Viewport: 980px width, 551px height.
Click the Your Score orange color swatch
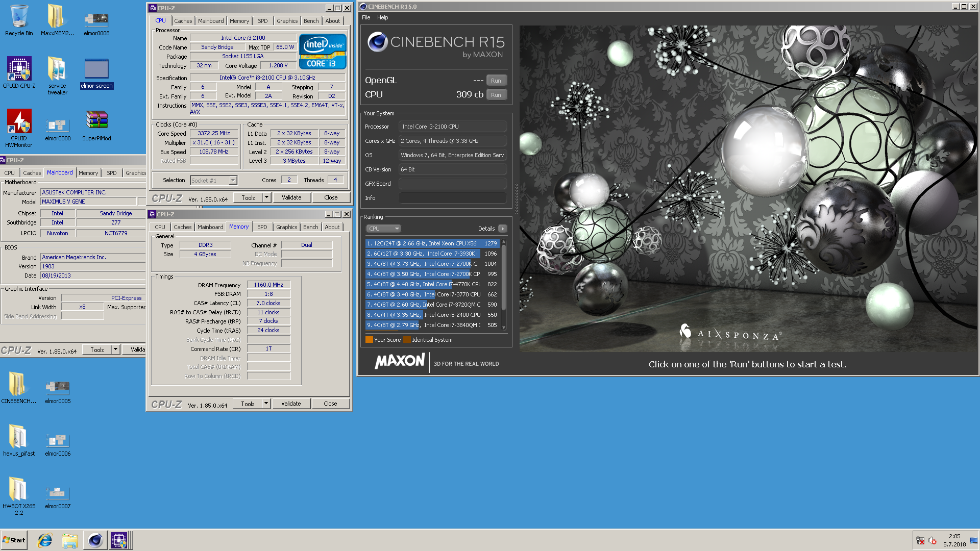coord(369,340)
